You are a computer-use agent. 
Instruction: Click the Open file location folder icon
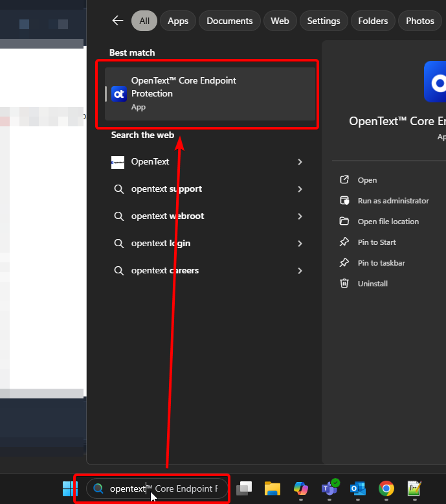point(344,221)
